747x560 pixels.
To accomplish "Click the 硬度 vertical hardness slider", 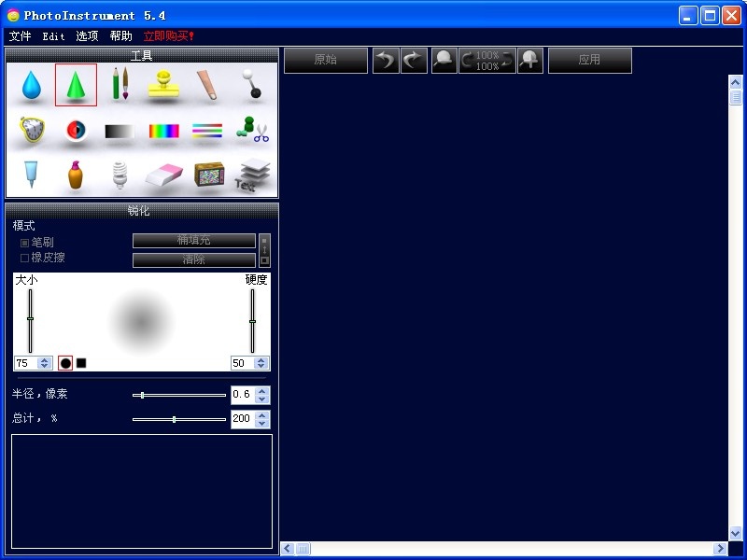I will coord(252,320).
